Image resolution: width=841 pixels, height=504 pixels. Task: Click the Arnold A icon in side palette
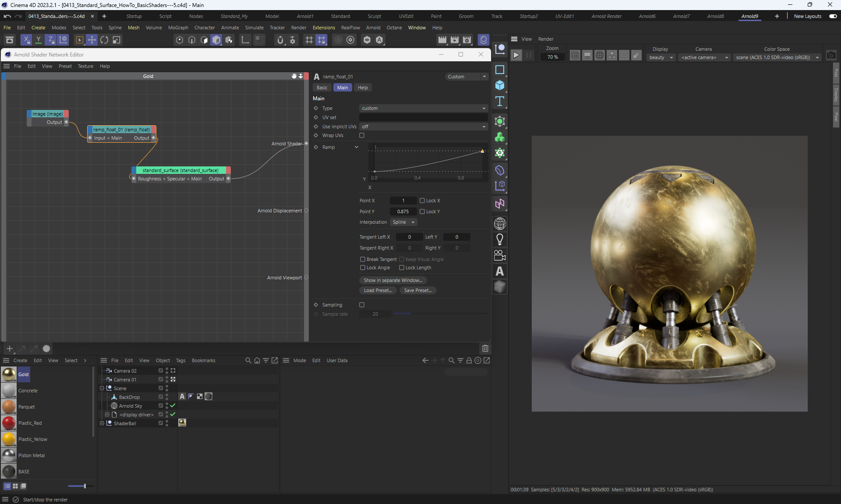[499, 271]
